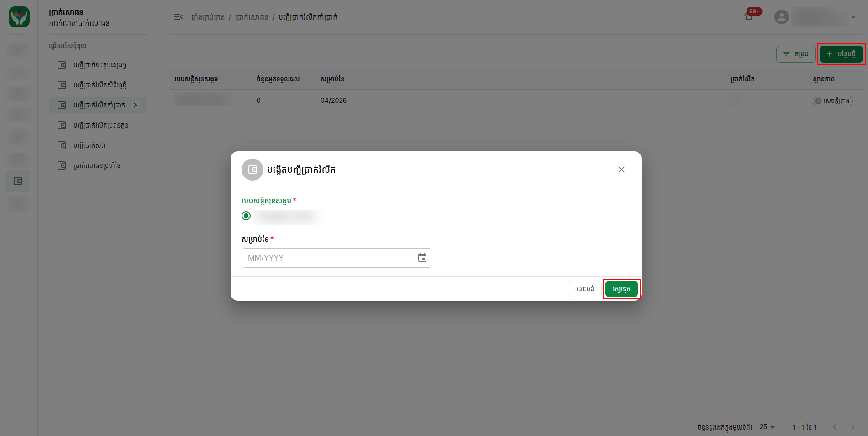Screen dimensions: 868x436
Task: Expand the user account dropdown arrow
Action: [x=853, y=17]
